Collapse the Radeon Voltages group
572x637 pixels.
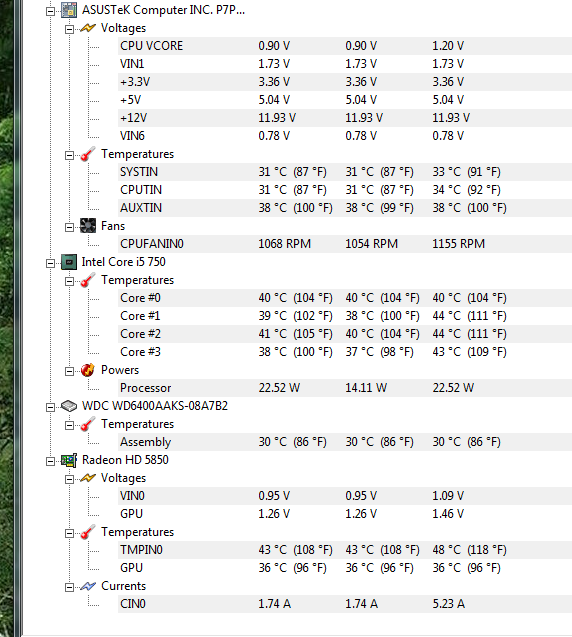(x=69, y=479)
